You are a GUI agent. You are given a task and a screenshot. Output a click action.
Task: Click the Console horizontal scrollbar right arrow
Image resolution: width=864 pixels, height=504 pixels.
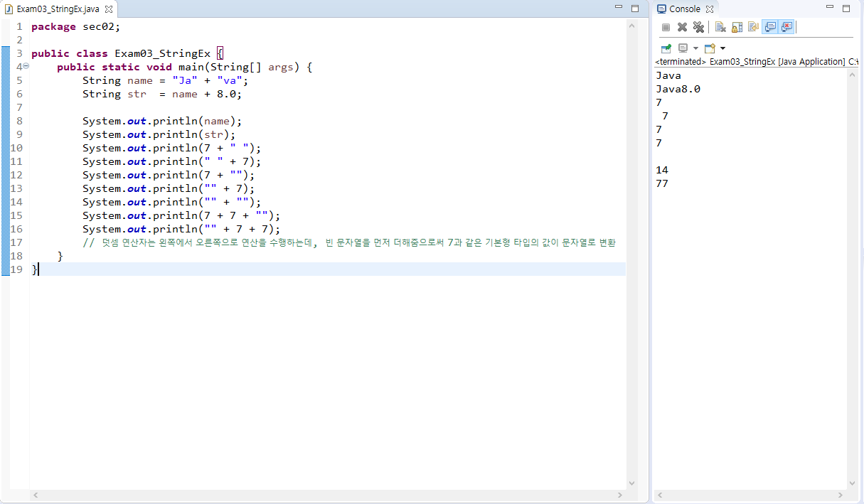[x=842, y=494]
